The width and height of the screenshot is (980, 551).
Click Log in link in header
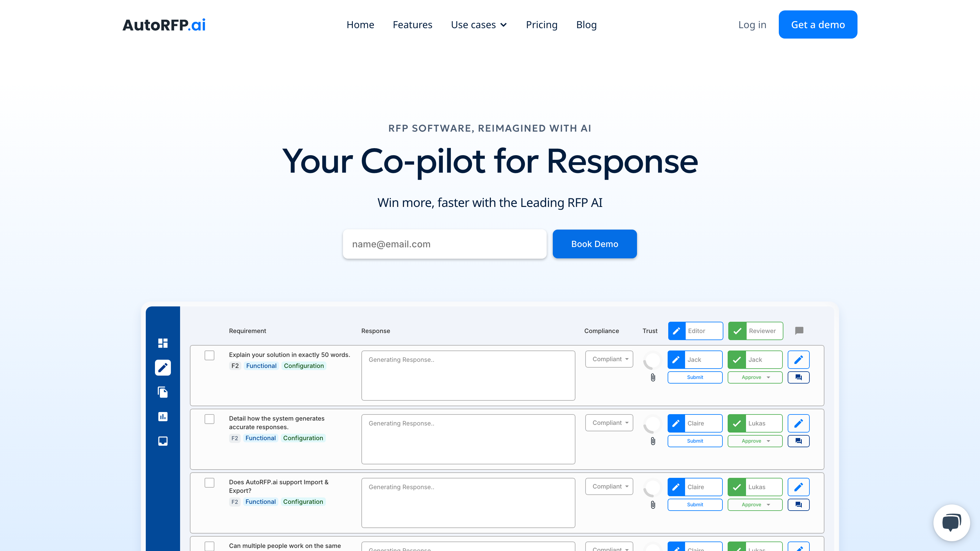coord(752,24)
